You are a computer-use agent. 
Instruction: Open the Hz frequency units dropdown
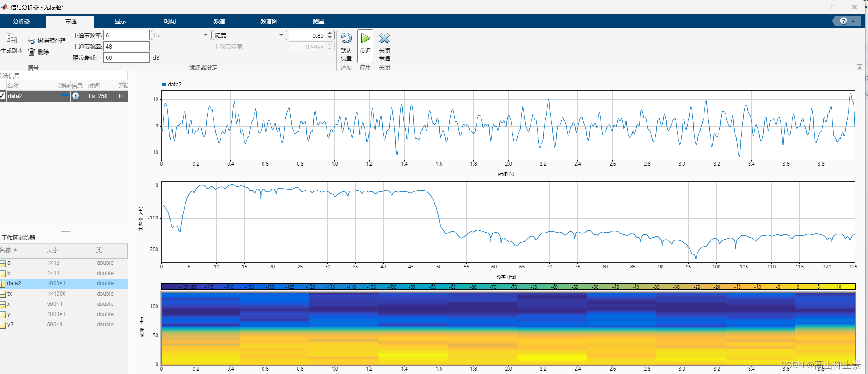[181, 35]
